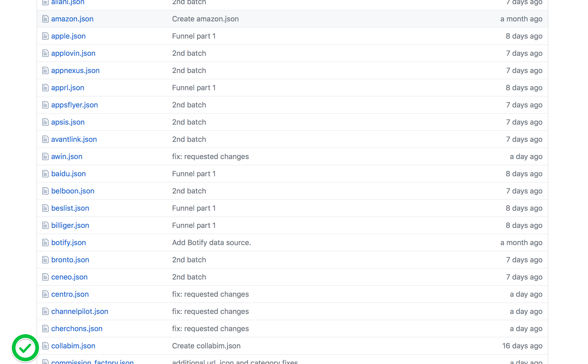The image size is (588, 364).
Task: Open the collabim.json file
Action: coord(73,346)
